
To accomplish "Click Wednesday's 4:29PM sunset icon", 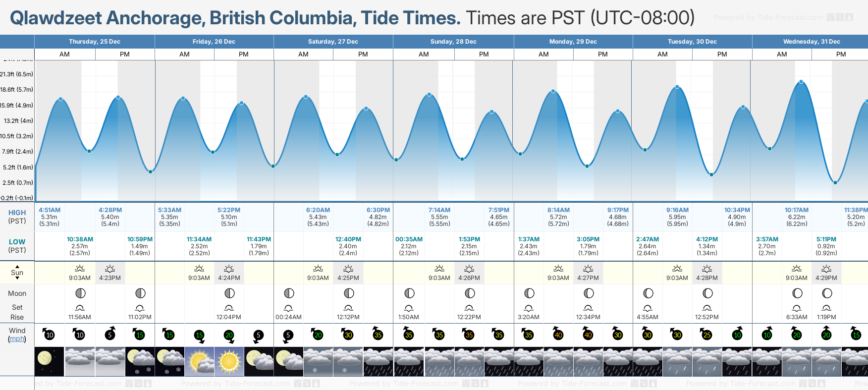I will (826, 269).
